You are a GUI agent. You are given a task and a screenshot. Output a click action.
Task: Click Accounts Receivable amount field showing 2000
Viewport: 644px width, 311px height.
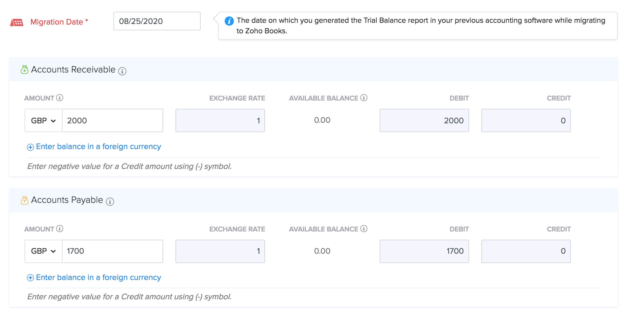click(x=112, y=121)
